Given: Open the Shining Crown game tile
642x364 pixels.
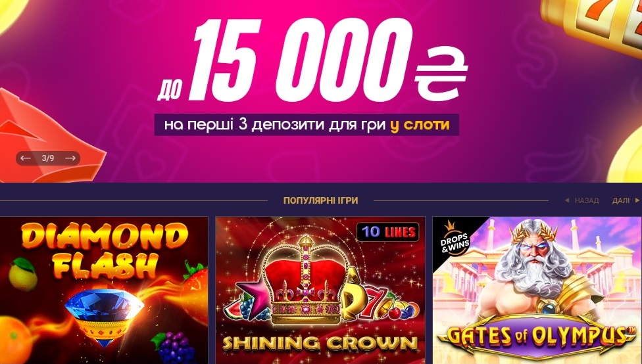Looking at the screenshot, I should [x=320, y=290].
